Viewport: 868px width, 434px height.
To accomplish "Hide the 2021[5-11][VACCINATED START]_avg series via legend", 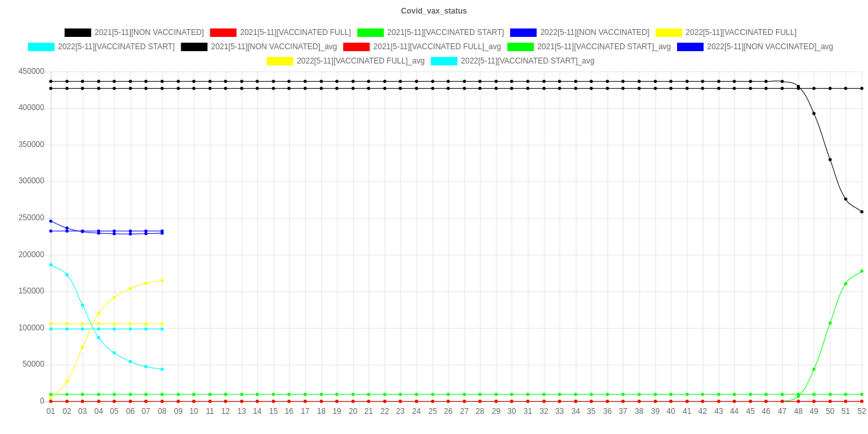I will pyautogui.click(x=603, y=47).
